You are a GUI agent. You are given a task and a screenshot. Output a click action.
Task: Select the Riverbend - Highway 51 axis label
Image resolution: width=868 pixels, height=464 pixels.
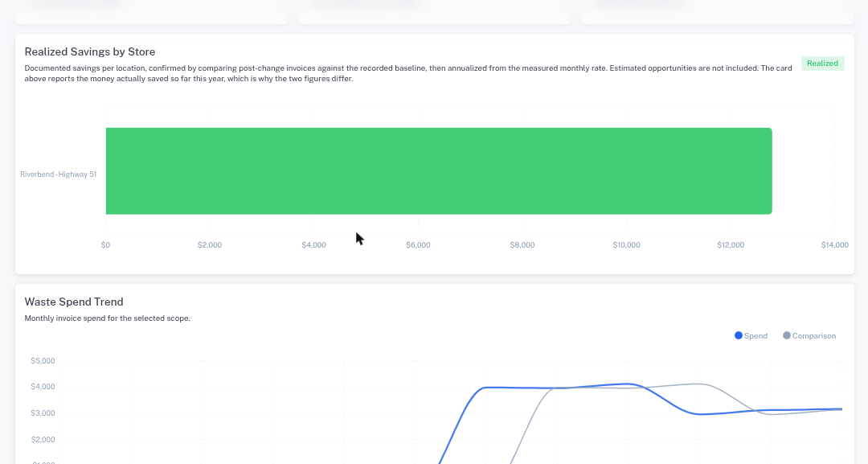pyautogui.click(x=58, y=175)
